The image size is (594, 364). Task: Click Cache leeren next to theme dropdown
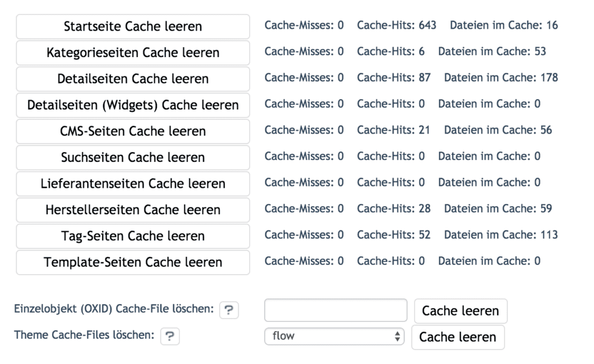click(x=458, y=337)
